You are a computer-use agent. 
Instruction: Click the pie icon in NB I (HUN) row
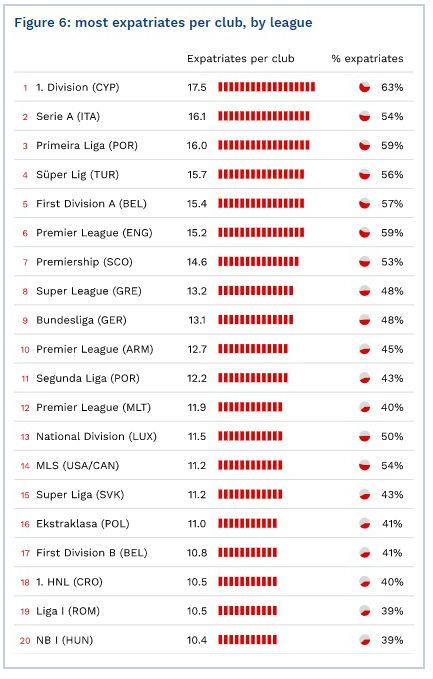click(x=365, y=640)
